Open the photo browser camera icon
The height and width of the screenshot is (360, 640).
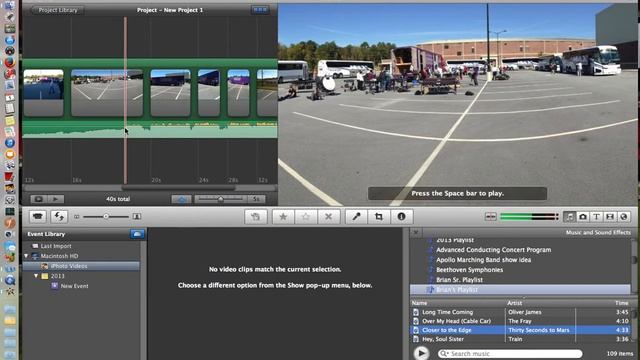[x=583, y=217]
